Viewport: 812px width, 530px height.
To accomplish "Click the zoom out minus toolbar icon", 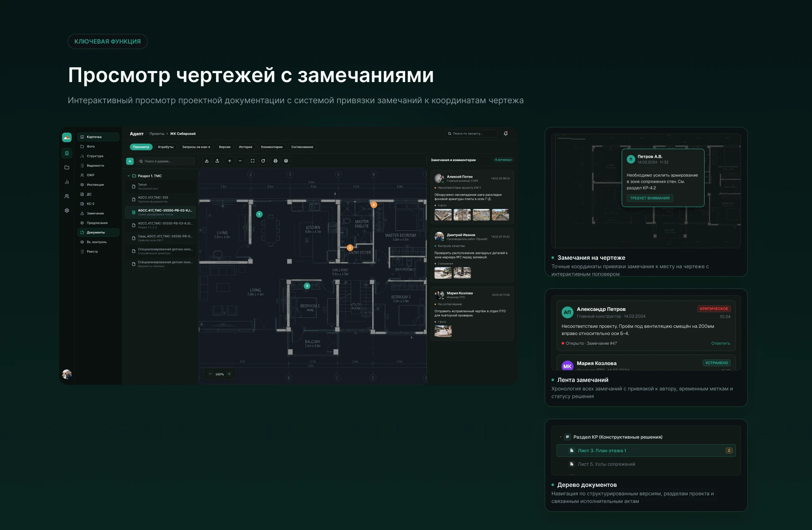I will point(240,161).
